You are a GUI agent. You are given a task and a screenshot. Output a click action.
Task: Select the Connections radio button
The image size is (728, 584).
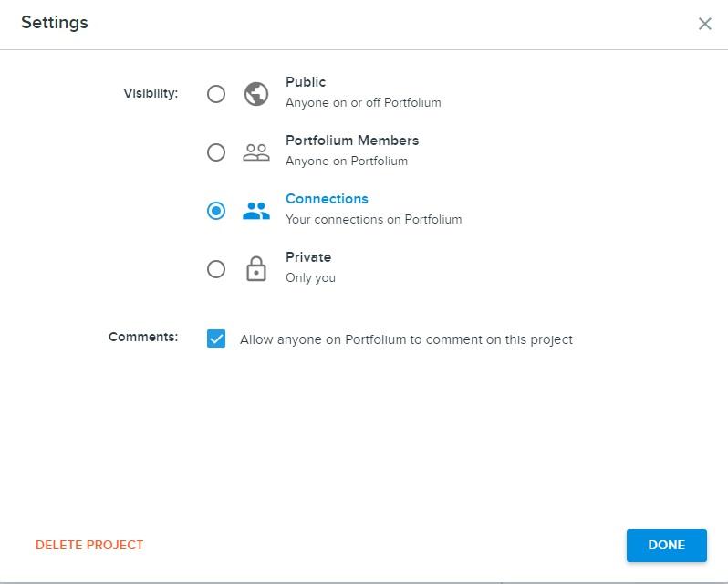(216, 211)
